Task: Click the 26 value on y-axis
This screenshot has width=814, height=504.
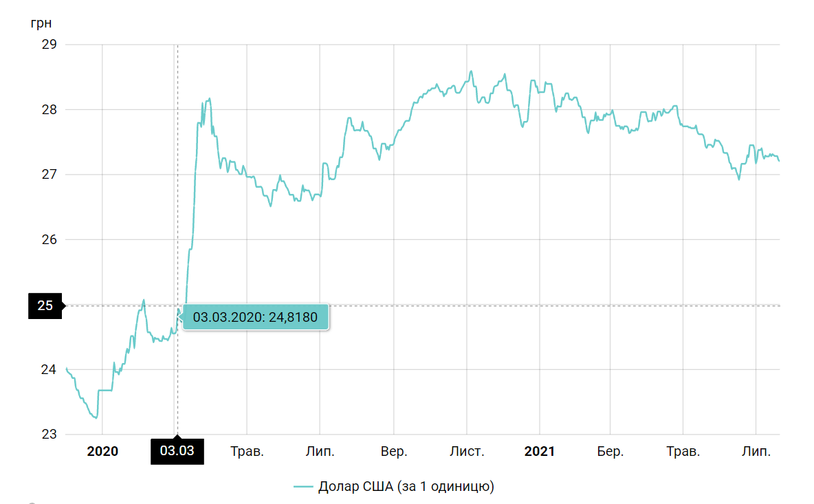Action: [x=49, y=239]
